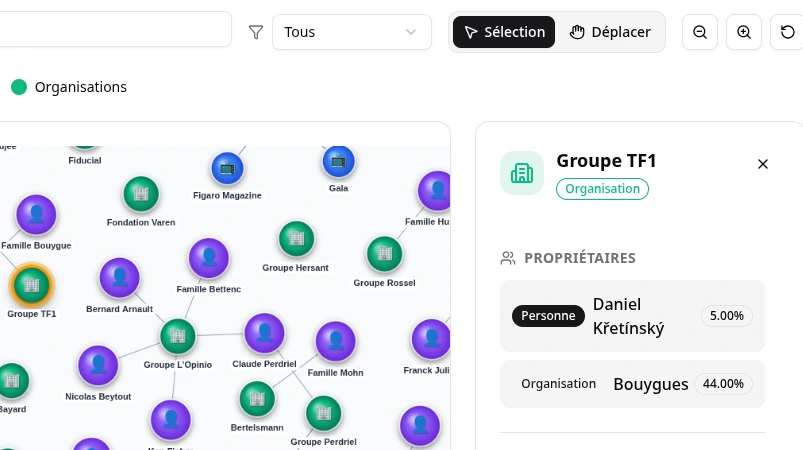This screenshot has width=803, height=450.
Task: Switch to Déplacer mode
Action: [610, 32]
